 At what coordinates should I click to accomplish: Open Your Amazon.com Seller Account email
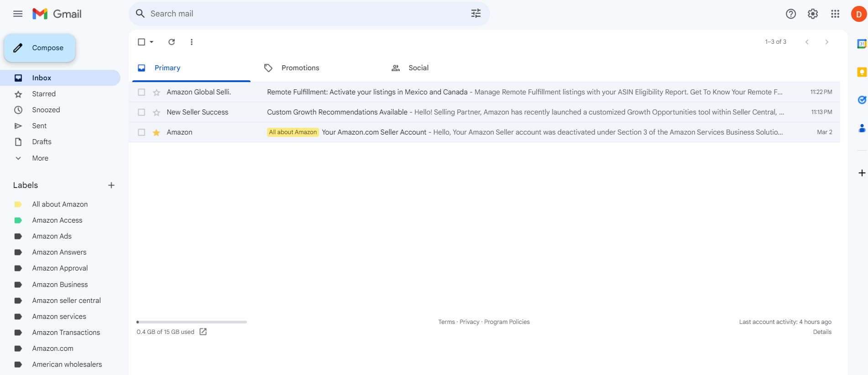[484, 132]
